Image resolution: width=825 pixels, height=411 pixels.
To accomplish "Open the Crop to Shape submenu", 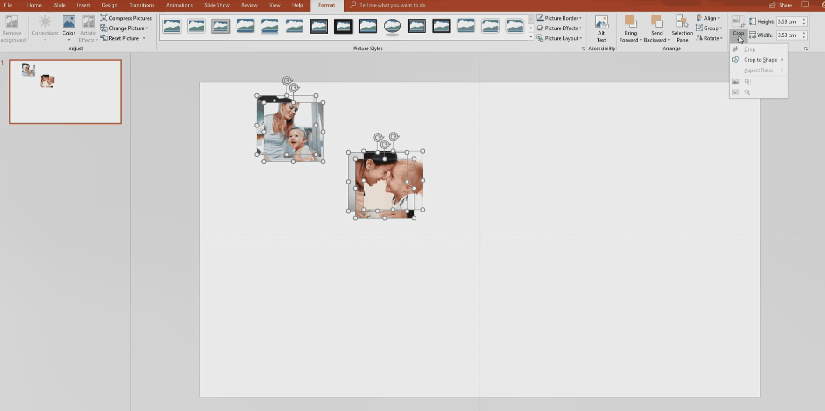I will pyautogui.click(x=759, y=60).
